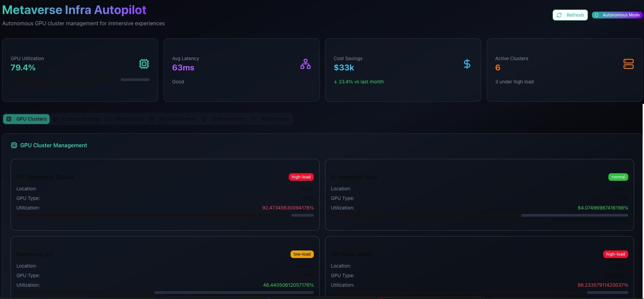644x299 pixels.
Task: Click the Rendering-EU cluster name
Action: [35, 254]
